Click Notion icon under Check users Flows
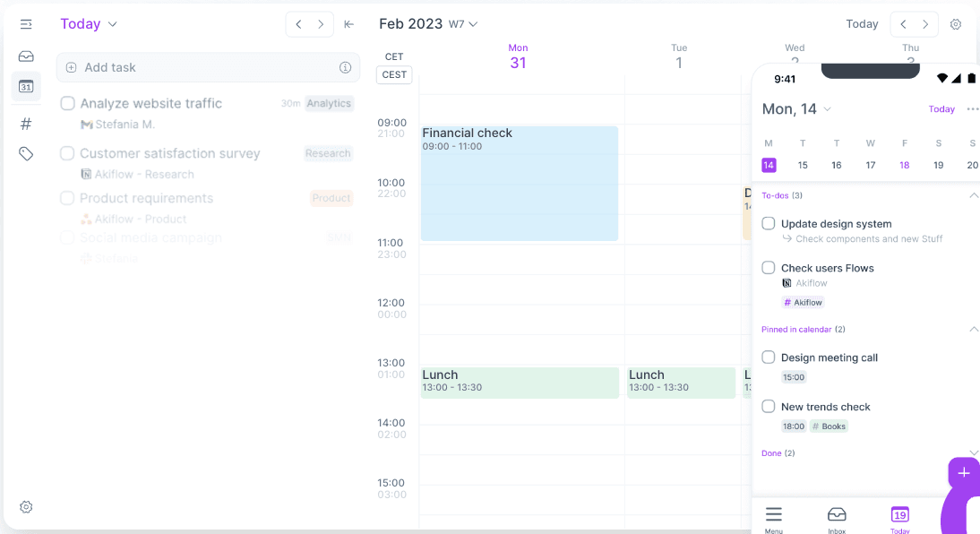980x534 pixels. [x=787, y=283]
